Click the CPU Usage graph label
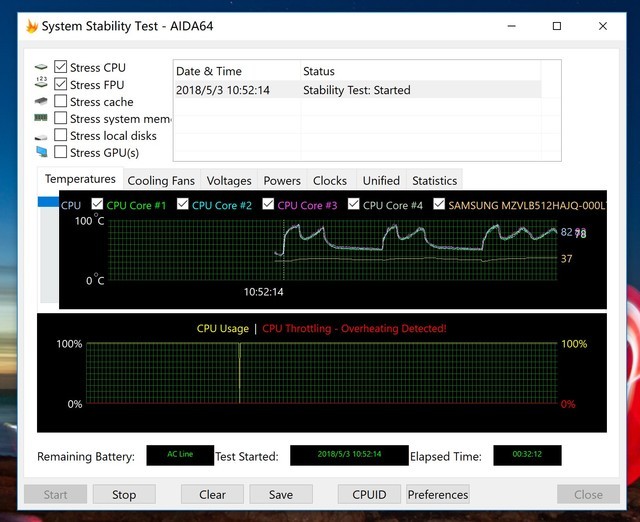 (x=222, y=329)
